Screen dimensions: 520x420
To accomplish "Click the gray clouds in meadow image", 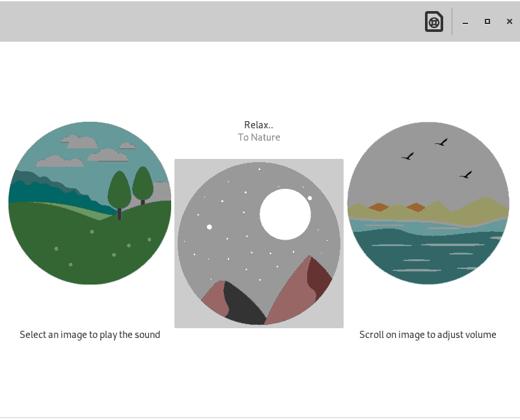I will [83, 142].
